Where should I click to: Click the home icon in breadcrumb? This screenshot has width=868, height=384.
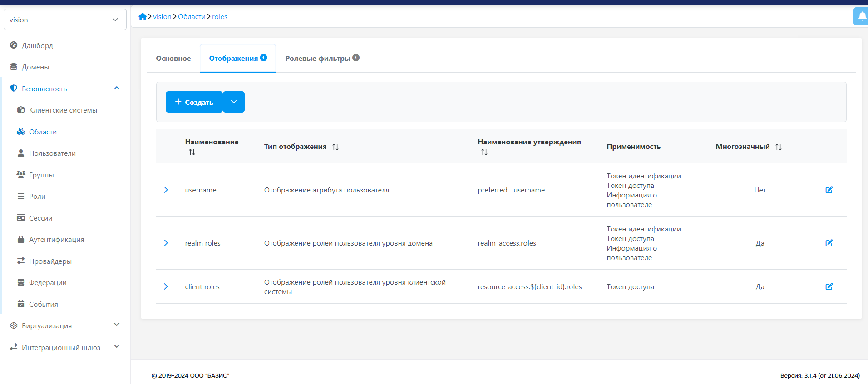pos(143,17)
